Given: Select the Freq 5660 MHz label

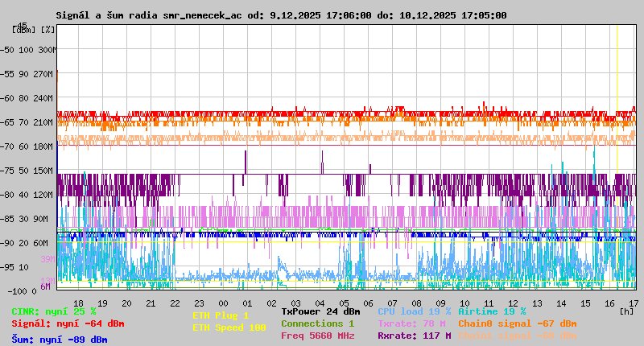Looking at the screenshot, I should 317,336.
